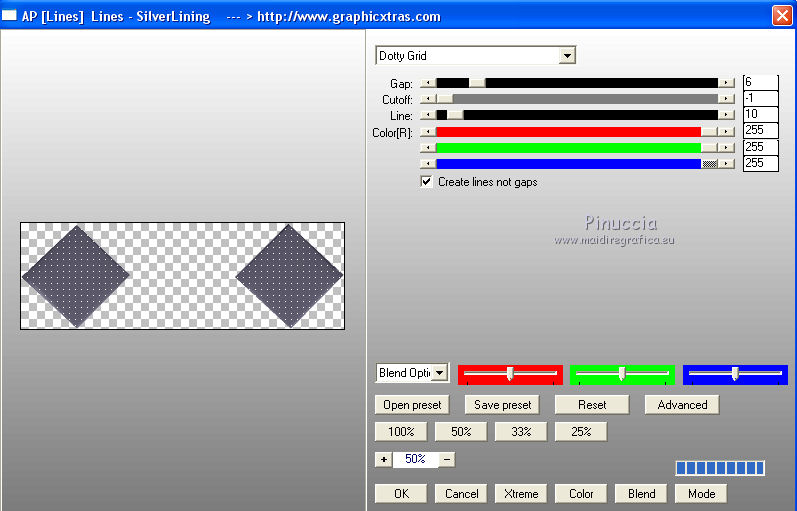Expand the Blend Options dropdown
This screenshot has height=511, width=797.
tap(440, 373)
